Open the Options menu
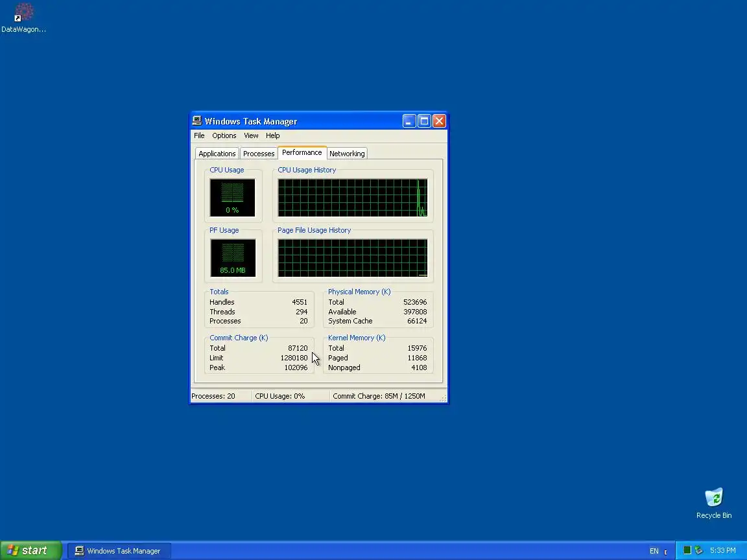The image size is (747, 560). (224, 135)
